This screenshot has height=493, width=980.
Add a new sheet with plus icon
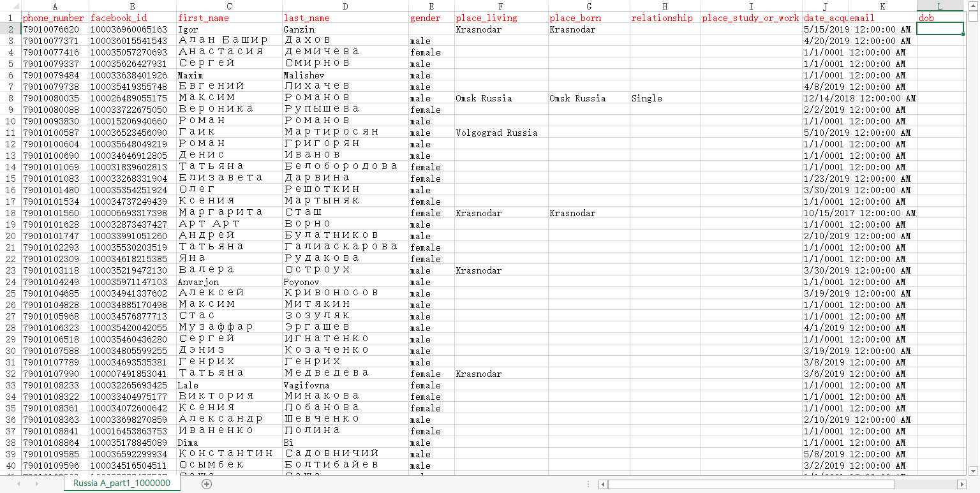coord(206,484)
